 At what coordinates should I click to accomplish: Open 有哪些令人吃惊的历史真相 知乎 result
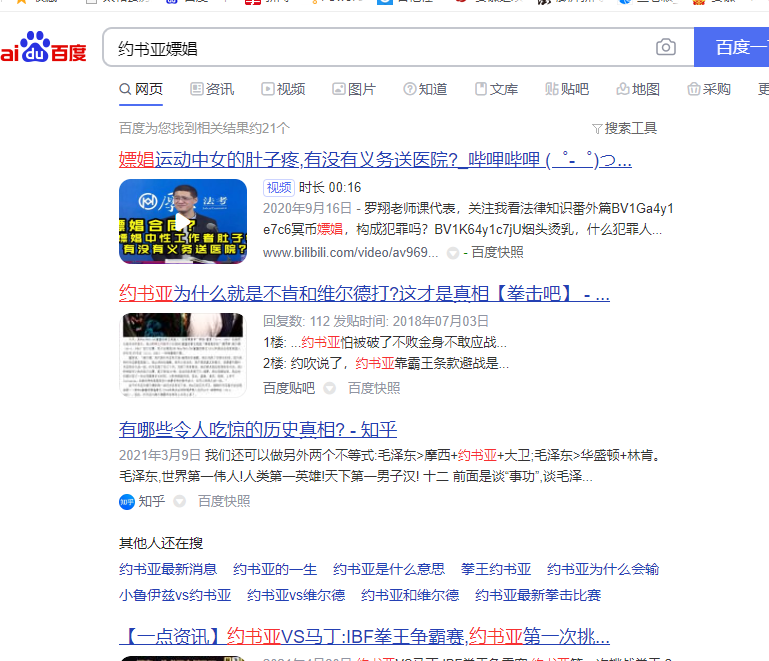258,430
